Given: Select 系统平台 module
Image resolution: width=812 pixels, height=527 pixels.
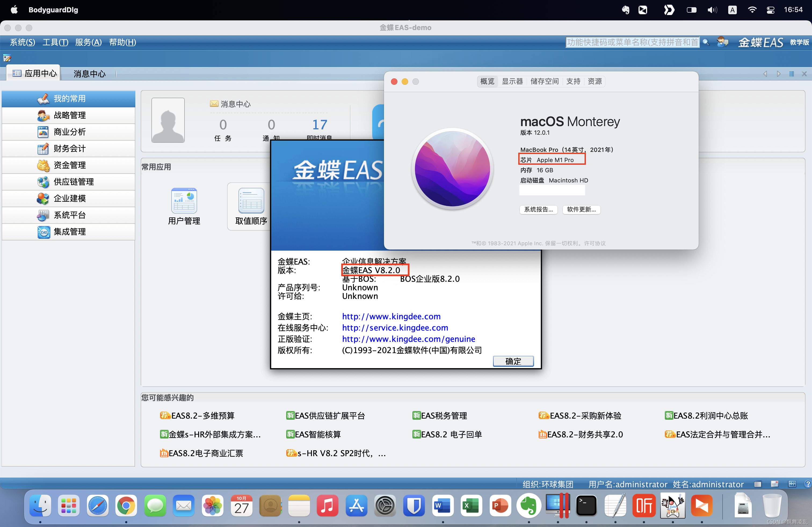Looking at the screenshot, I should 68,215.
